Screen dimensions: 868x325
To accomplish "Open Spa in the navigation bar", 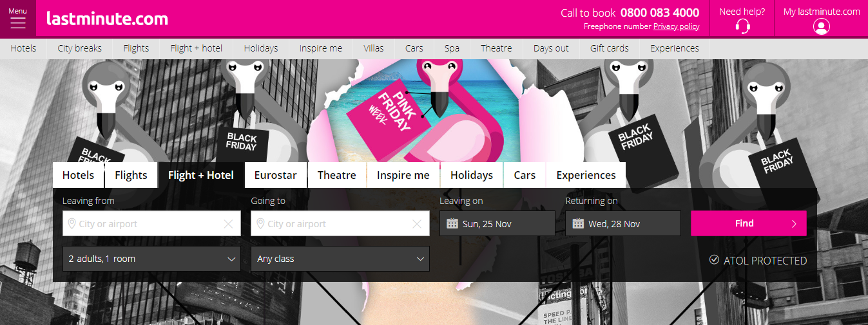I will click(452, 48).
